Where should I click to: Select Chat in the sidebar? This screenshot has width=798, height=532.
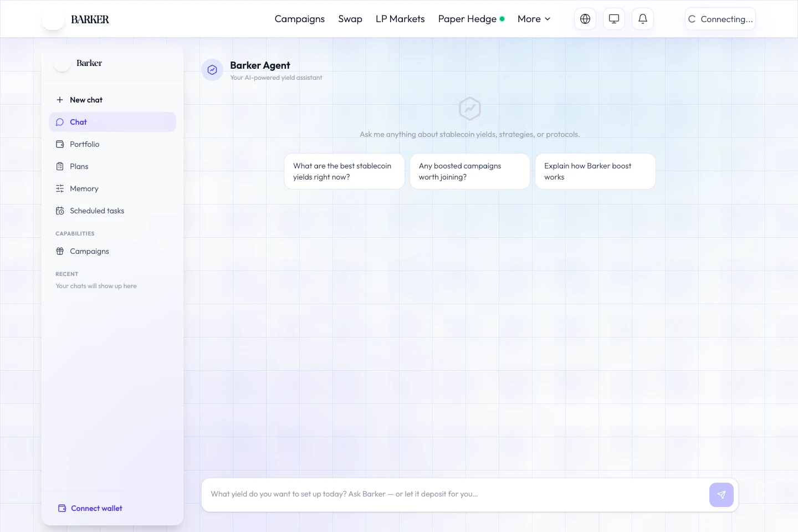[x=112, y=122]
